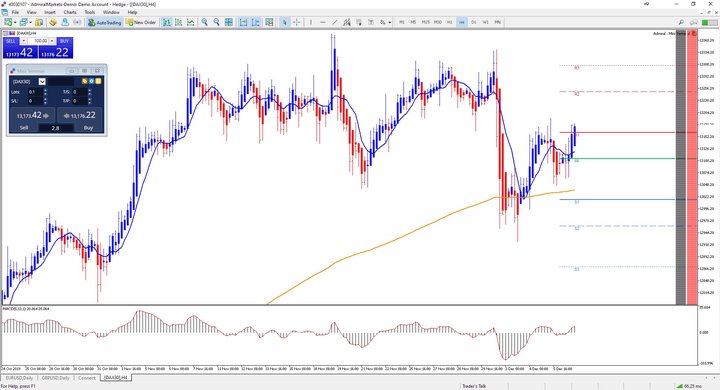Click Buy price button in Mini Terminal
This screenshot has width=720, height=390.
[80, 115]
